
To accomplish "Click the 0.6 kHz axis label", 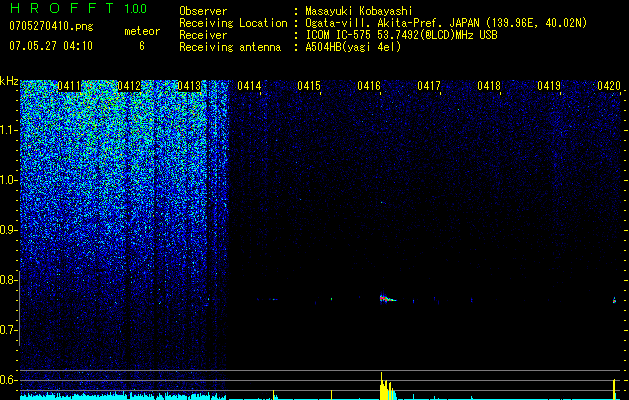I will [x=7, y=380].
